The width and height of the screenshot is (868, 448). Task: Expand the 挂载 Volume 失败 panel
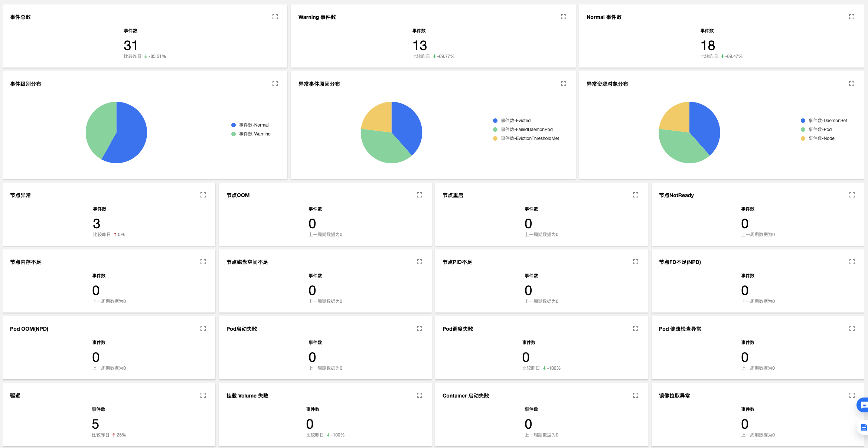(x=420, y=395)
